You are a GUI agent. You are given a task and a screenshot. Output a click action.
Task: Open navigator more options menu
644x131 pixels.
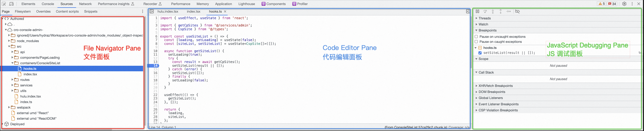(x=143, y=11)
